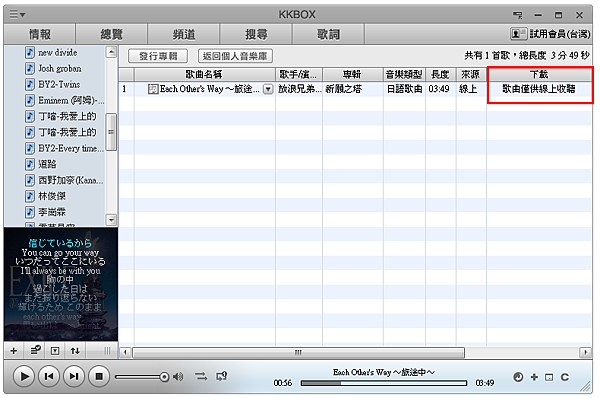Open the KKBOX main menu icon
600x398 pixels.
(17, 15)
